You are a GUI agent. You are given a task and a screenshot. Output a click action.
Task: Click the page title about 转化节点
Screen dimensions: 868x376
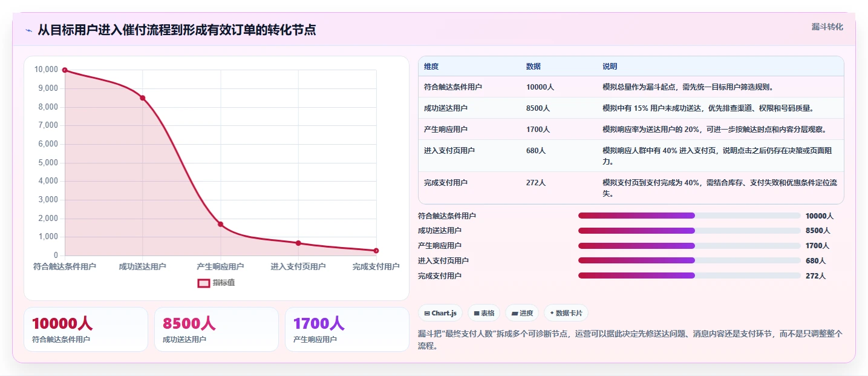177,30
